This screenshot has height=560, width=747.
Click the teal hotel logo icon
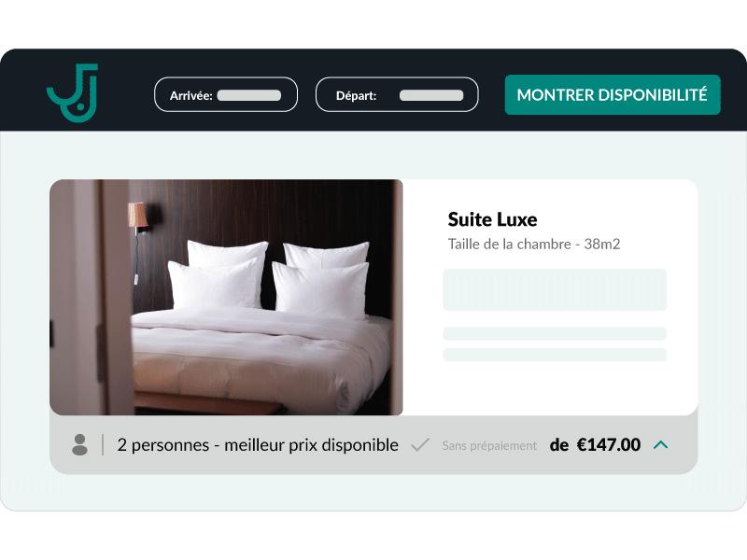[73, 92]
